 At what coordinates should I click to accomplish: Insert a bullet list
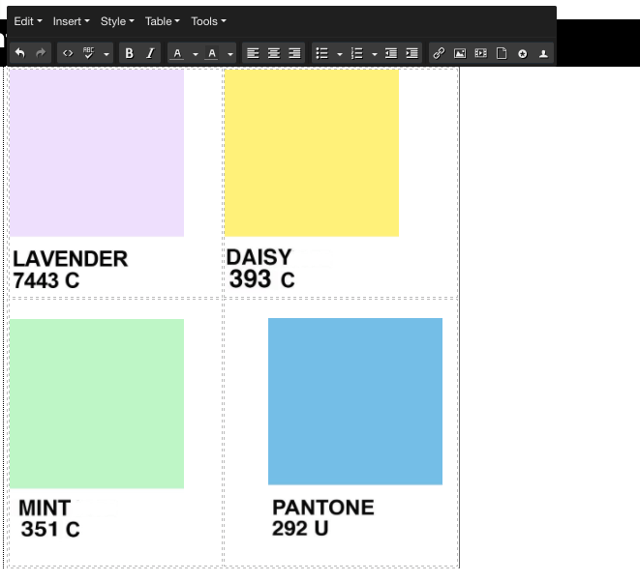click(322, 53)
